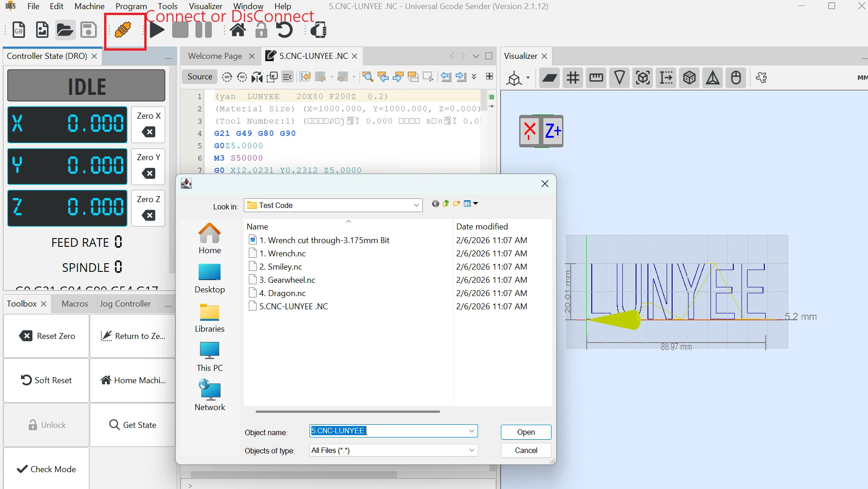Image resolution: width=868 pixels, height=489 pixels.
Task: Toggle the editor line-wrap highlighted button
Action: tap(287, 77)
